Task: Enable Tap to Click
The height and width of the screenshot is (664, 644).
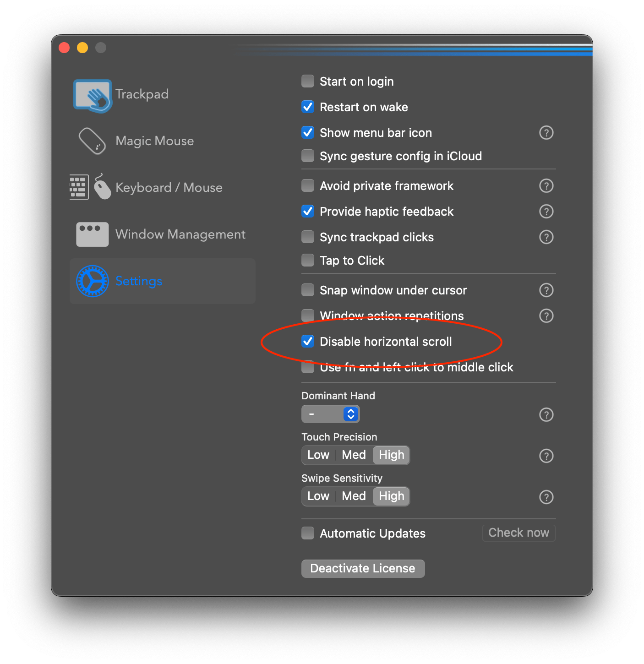Action: pos(307,260)
